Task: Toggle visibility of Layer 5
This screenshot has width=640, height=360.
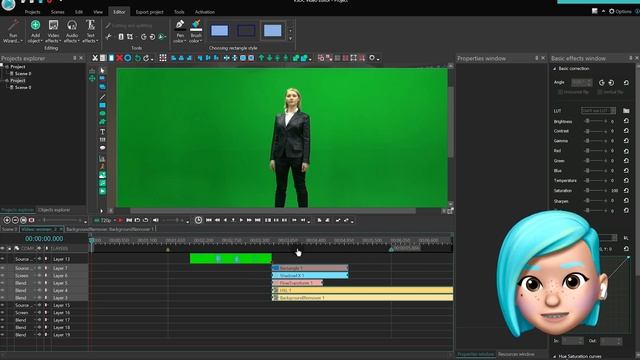Action: [3, 283]
